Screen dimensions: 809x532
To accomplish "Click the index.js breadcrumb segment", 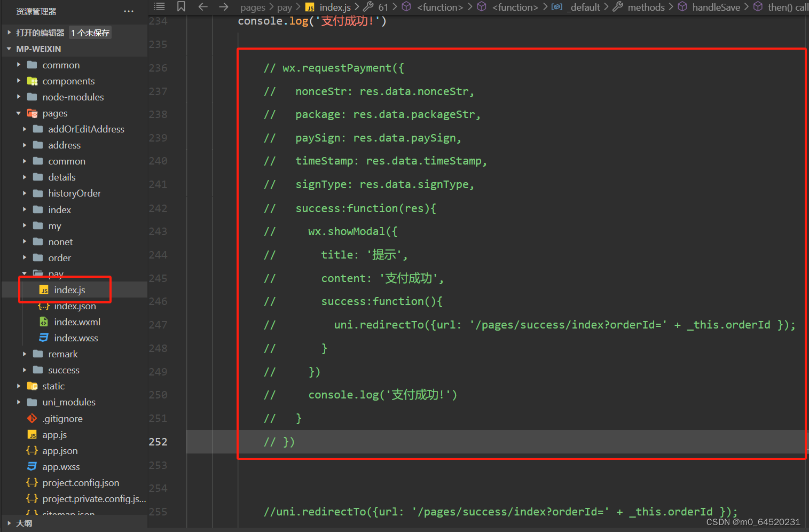I will click(335, 7).
